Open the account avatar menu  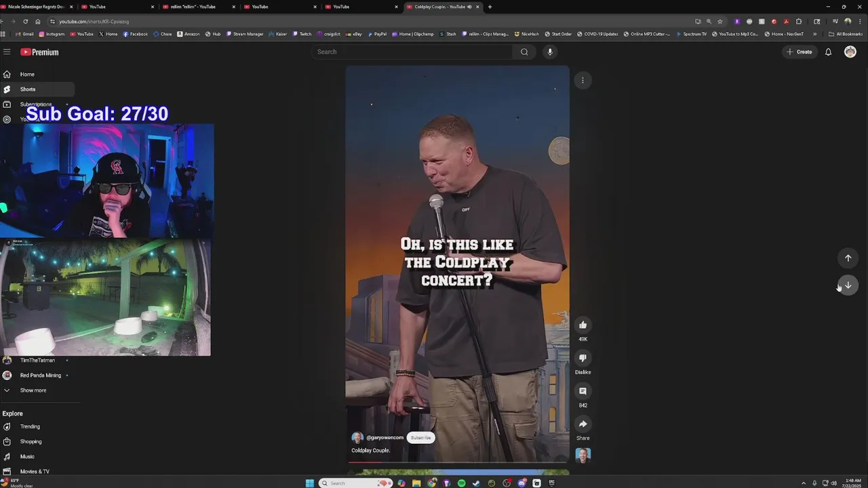click(x=850, y=52)
